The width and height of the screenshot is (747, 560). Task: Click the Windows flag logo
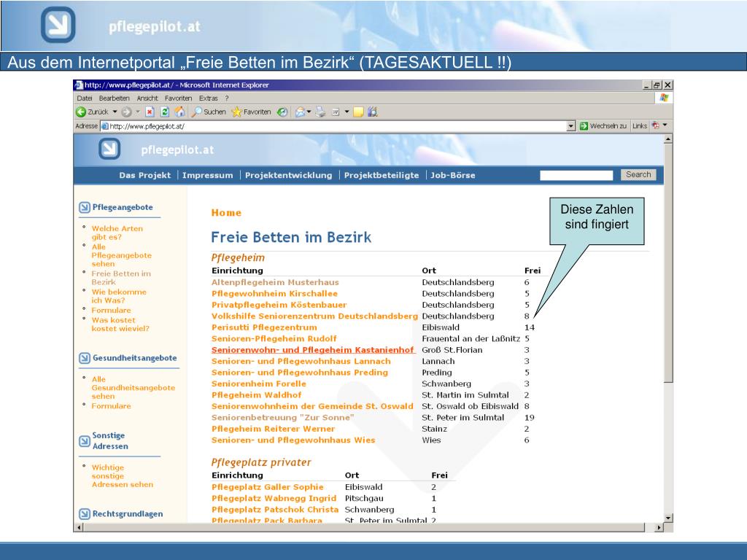(664, 98)
